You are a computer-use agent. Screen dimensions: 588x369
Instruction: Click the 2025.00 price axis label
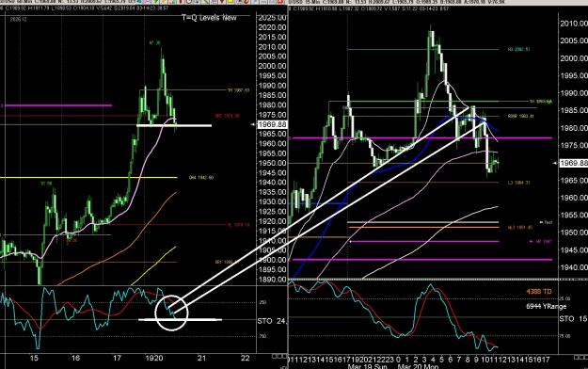(272, 18)
